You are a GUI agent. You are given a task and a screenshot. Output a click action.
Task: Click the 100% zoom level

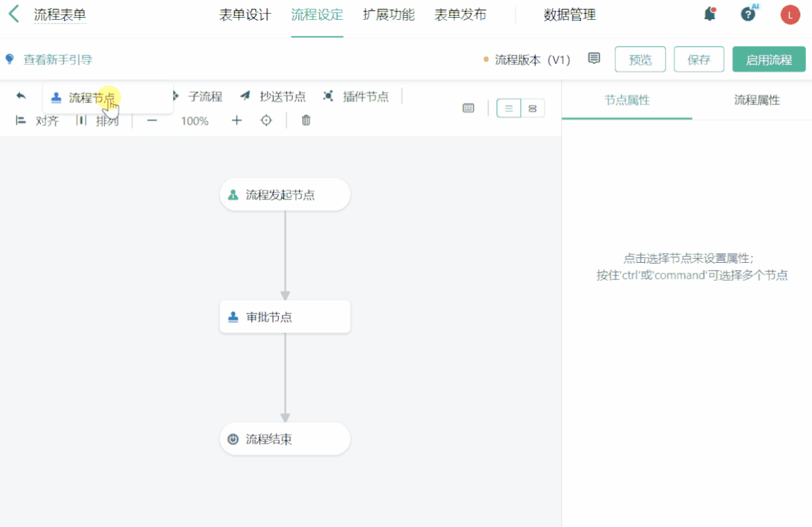195,121
